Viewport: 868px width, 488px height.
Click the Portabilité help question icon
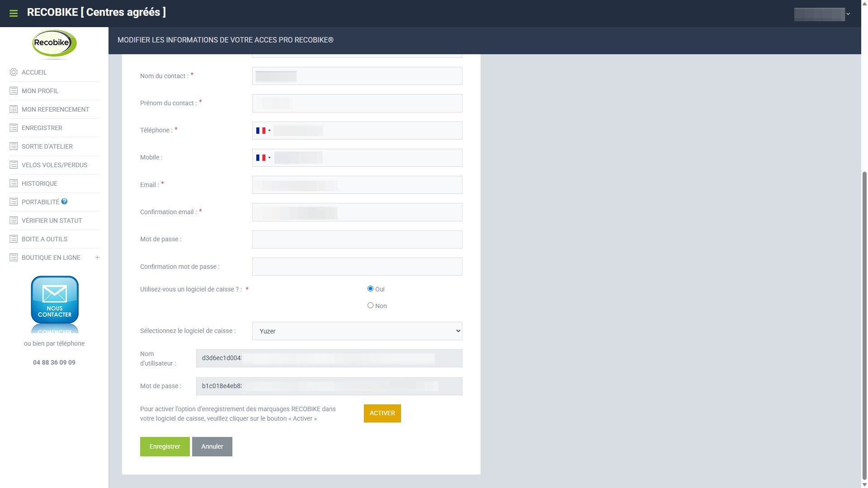coord(64,202)
